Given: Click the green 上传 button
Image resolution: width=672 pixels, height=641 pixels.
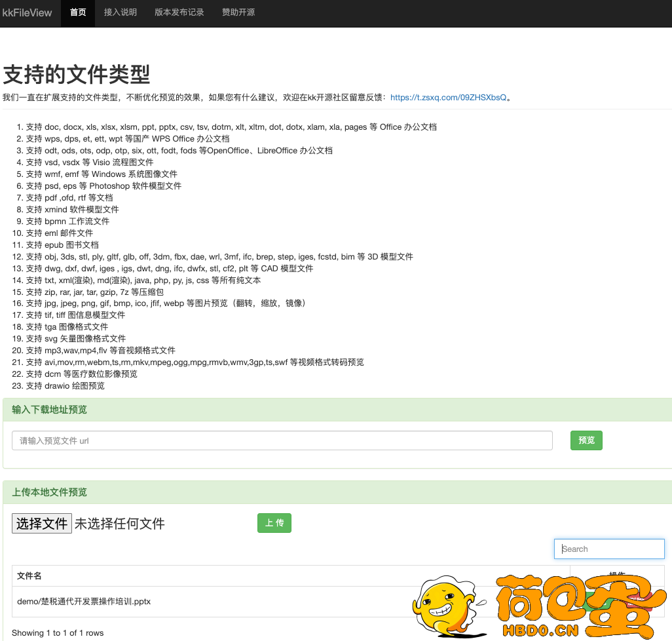Looking at the screenshot, I should tap(274, 523).
